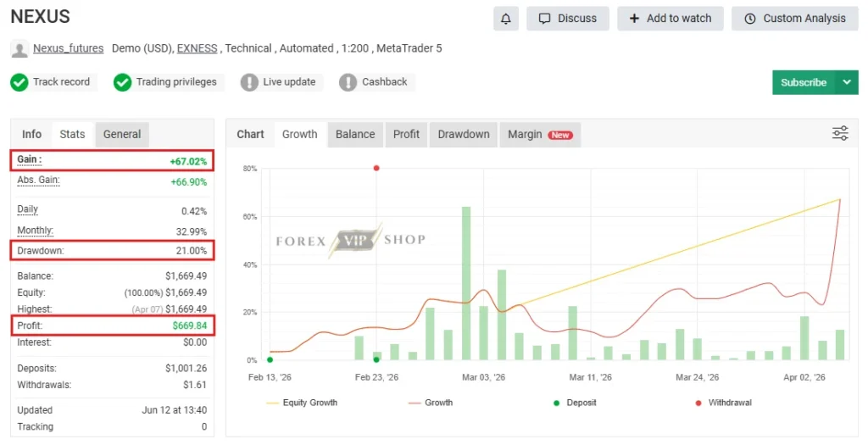Click the Monthly label
868x445 pixels.
click(x=35, y=231)
